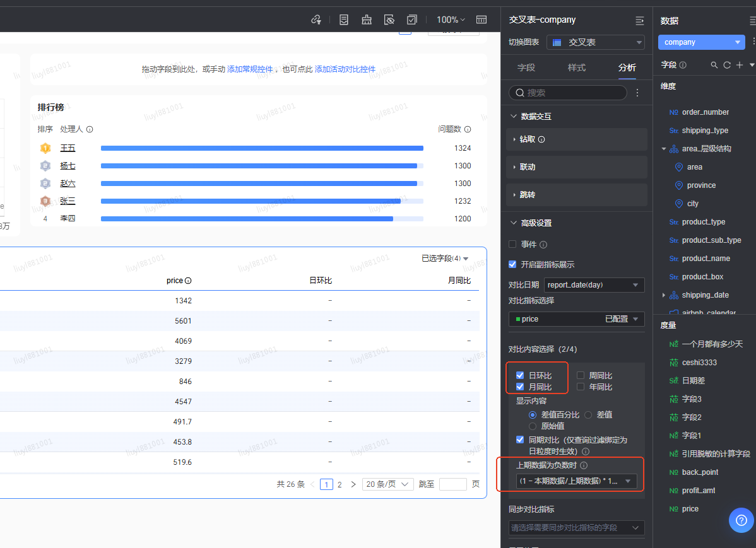Click the 添加常规控件 link
This screenshot has height=548, width=756.
250,69
